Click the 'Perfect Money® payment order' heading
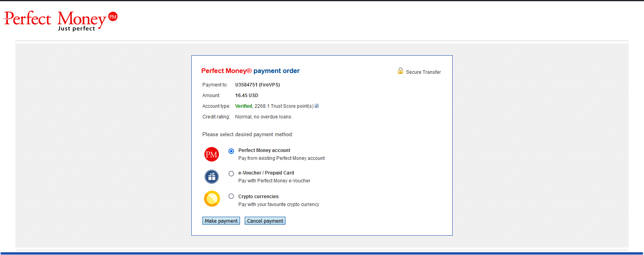 (250, 71)
